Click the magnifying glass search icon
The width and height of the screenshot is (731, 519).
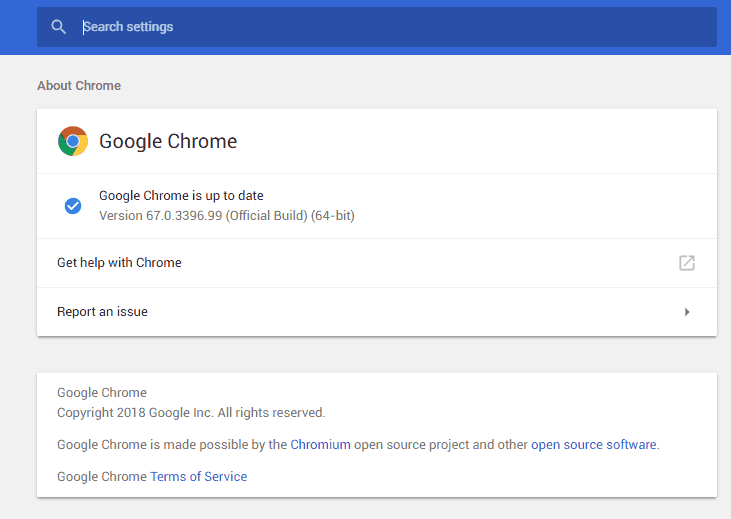58,27
